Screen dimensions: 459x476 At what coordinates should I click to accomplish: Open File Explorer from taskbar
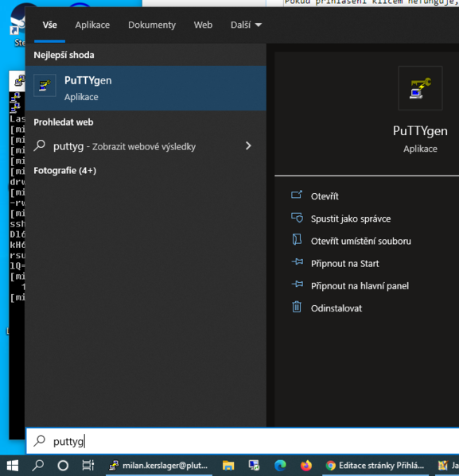pyautogui.click(x=228, y=466)
